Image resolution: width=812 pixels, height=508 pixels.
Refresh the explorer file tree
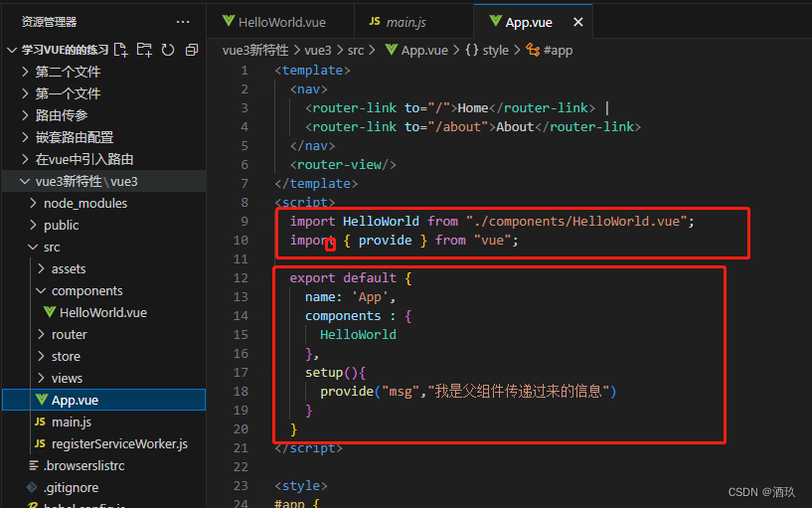tap(168, 50)
